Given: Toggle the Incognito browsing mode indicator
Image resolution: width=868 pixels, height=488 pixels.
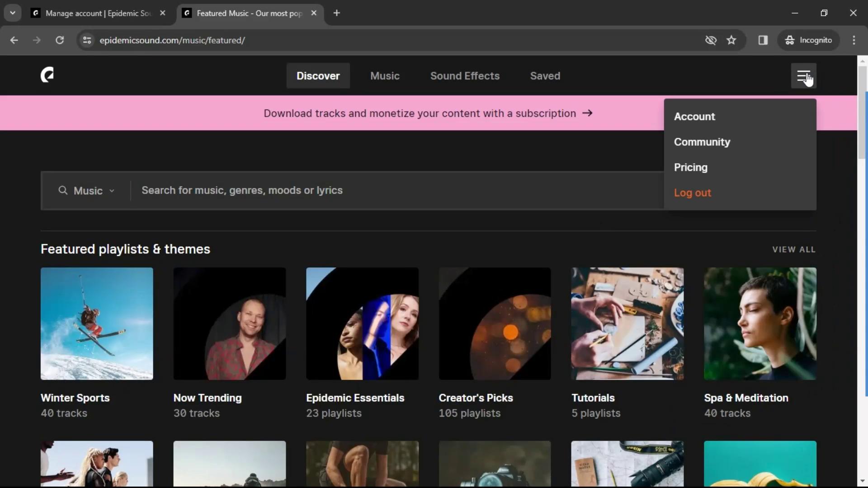Looking at the screenshot, I should tap(808, 40).
